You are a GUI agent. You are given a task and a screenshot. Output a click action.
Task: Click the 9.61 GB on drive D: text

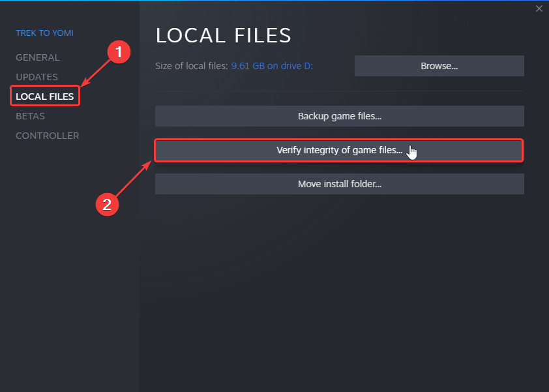click(272, 66)
